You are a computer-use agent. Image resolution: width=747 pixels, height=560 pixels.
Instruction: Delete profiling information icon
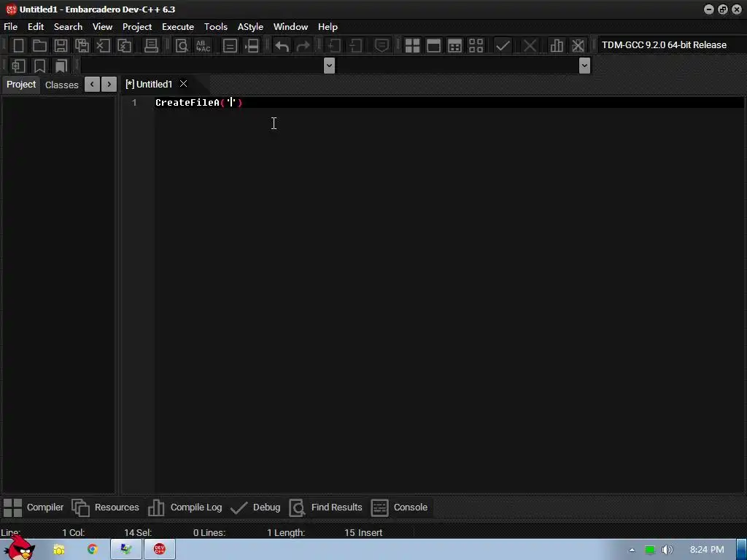(x=578, y=46)
